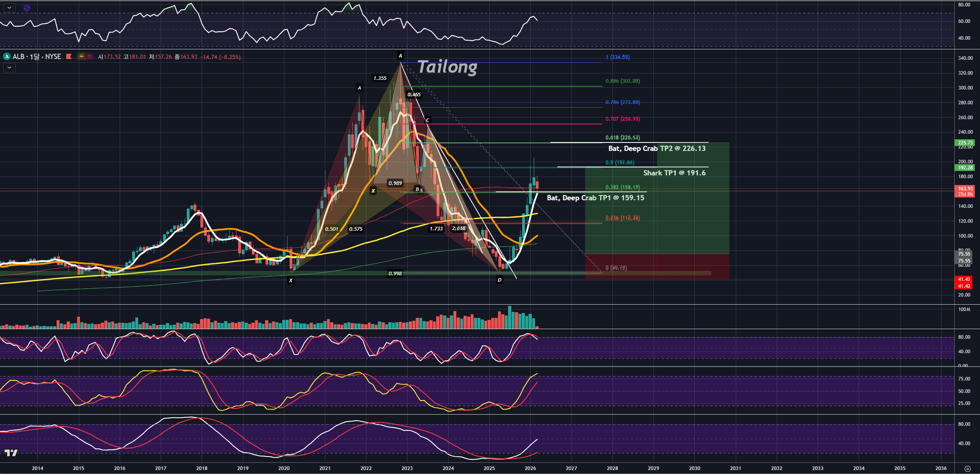Click the Bat, Deep Crab TP1 @ 159.15 label

pyautogui.click(x=595, y=198)
